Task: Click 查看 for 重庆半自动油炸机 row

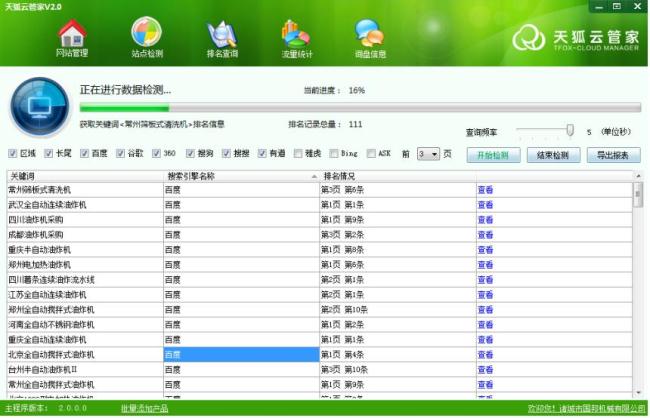Action: (485, 250)
